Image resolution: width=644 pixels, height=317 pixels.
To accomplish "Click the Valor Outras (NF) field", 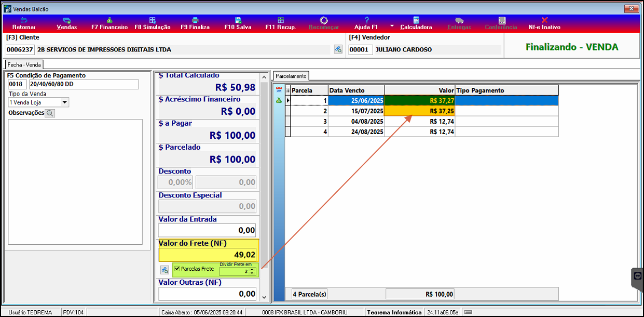I will (208, 294).
